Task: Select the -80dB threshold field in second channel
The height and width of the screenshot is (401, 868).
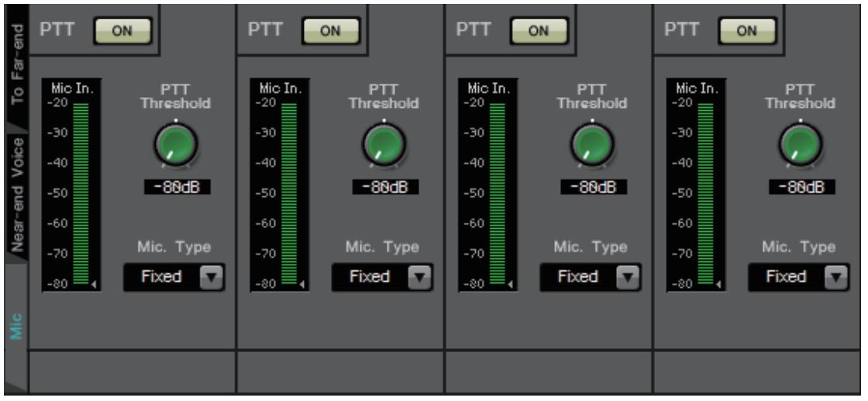Action: (x=385, y=187)
